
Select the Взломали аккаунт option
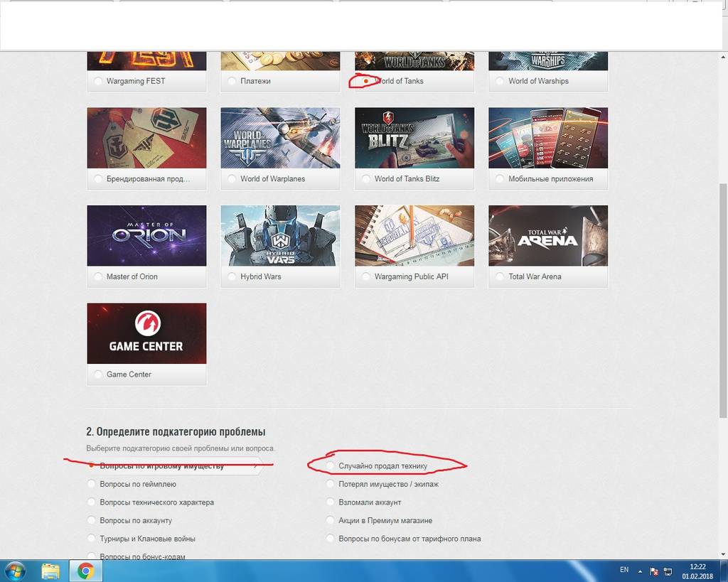(x=330, y=502)
